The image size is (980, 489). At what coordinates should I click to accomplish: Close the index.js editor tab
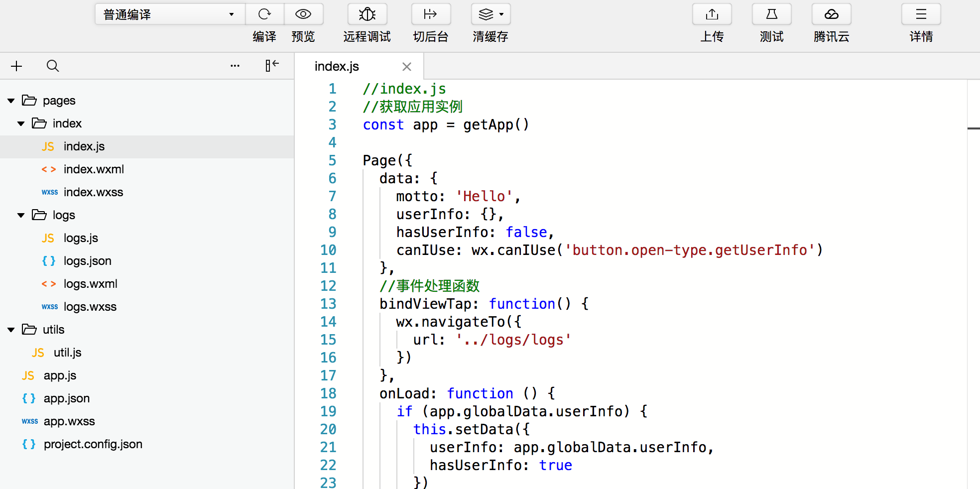tap(407, 67)
